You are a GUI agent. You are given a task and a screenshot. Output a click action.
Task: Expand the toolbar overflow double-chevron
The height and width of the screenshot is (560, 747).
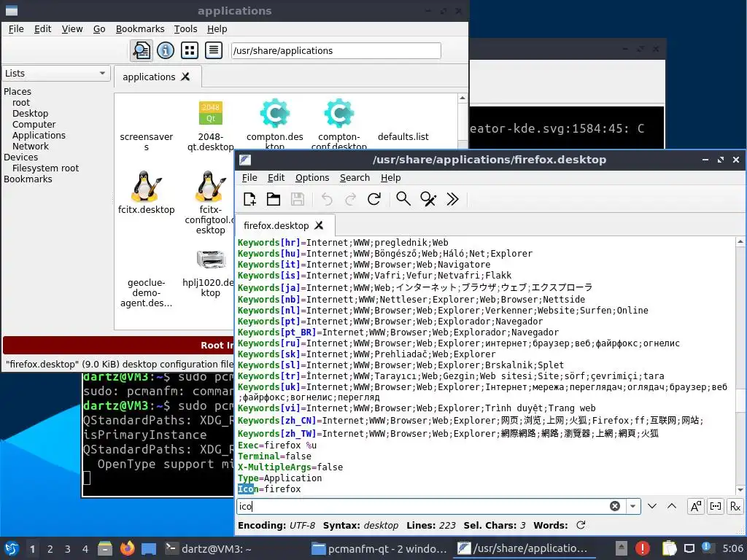452,199
